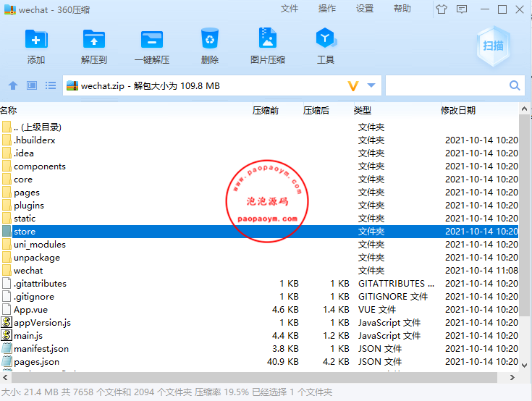
Task: Click the 添加 (Add) toolbar icon
Action: [36, 40]
